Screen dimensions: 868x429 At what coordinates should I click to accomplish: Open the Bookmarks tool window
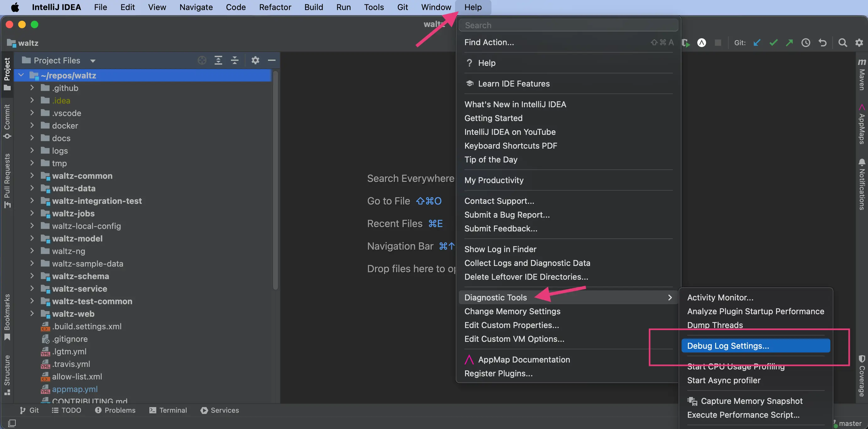click(x=7, y=317)
